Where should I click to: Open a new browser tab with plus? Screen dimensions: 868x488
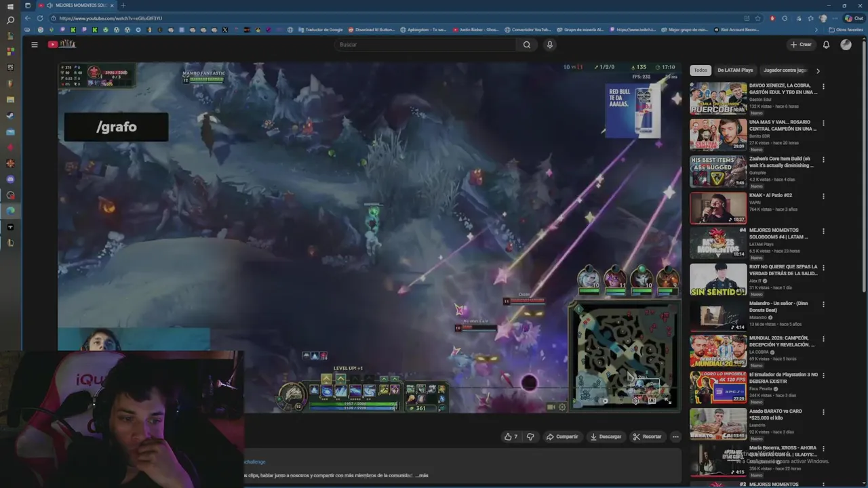(123, 5)
